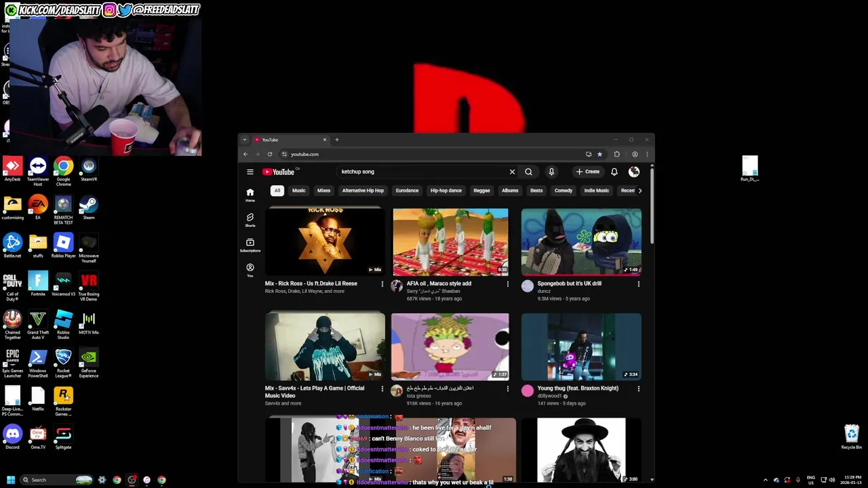Open YouTube account avatar menu

click(634, 172)
